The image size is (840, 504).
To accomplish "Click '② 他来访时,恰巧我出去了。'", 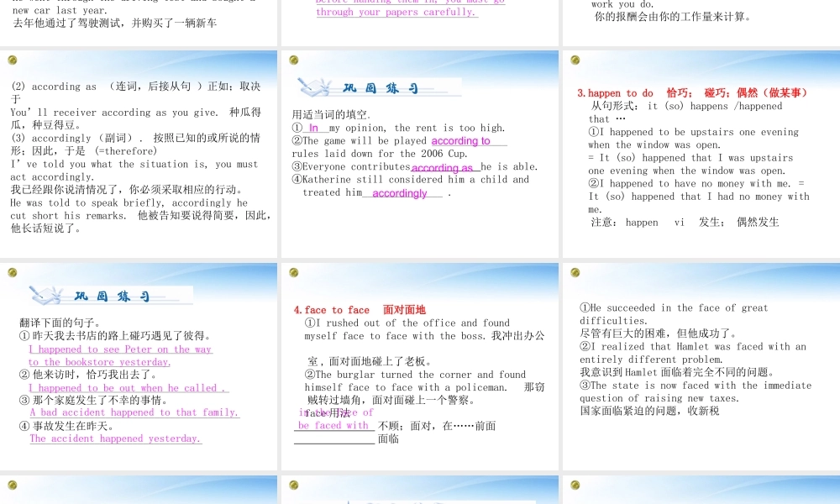I will pos(89,375).
